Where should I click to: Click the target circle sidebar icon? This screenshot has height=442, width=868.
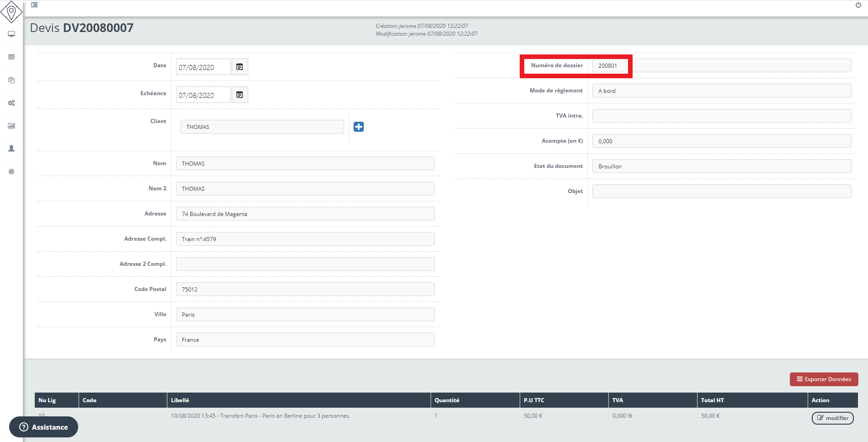tap(11, 172)
